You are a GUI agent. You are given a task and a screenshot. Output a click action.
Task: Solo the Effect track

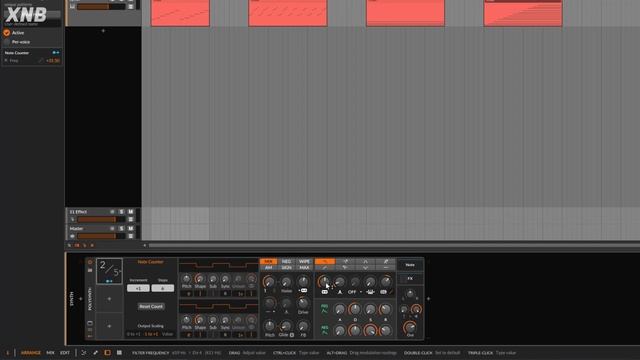122,212
